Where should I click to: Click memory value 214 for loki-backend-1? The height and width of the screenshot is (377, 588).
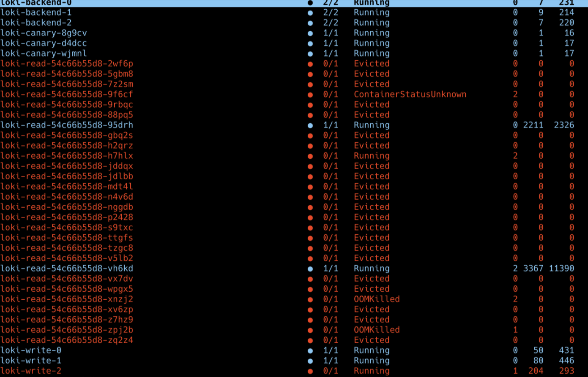coord(566,13)
